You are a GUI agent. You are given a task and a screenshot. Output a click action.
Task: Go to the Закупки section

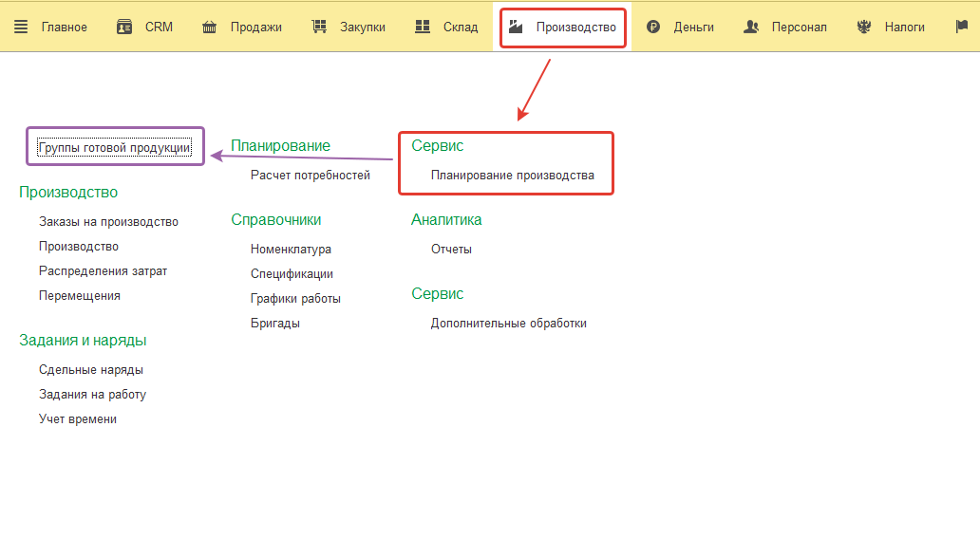tap(363, 28)
